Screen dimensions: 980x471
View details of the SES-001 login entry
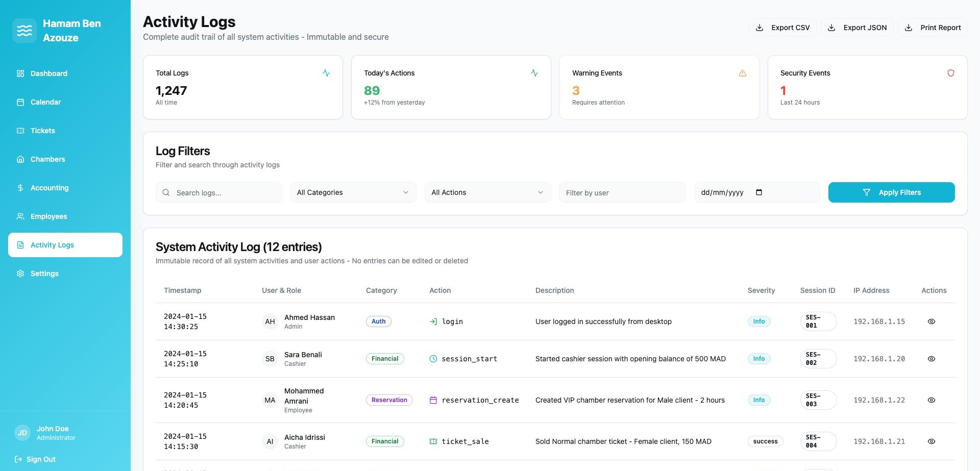point(932,321)
